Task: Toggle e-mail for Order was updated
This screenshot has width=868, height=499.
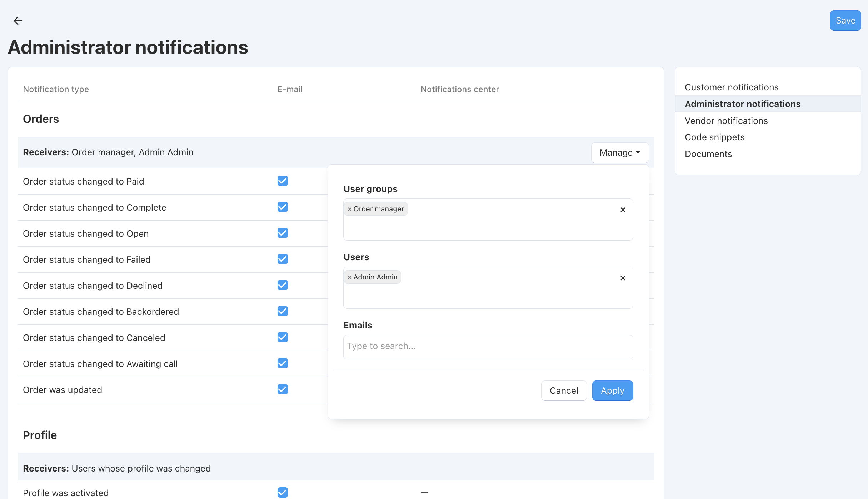Action: [283, 389]
